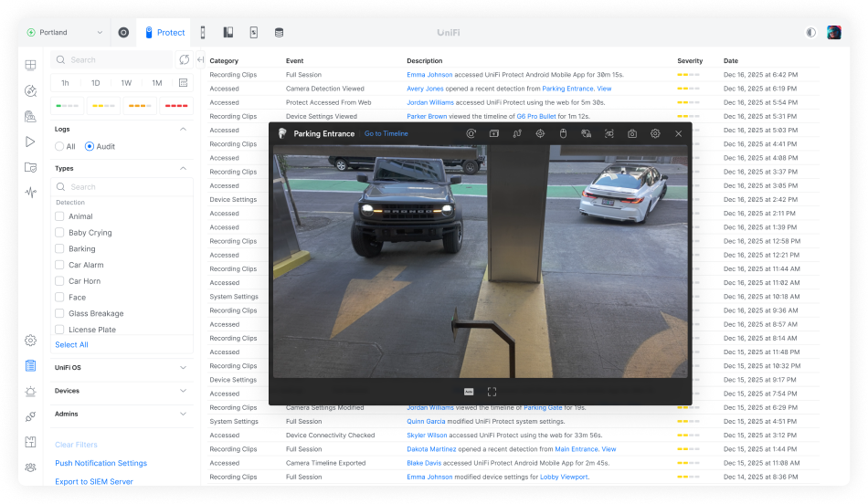Viewport: 868px width, 504px height.
Task: Open the Portland site dropdown
Action: coord(65,32)
